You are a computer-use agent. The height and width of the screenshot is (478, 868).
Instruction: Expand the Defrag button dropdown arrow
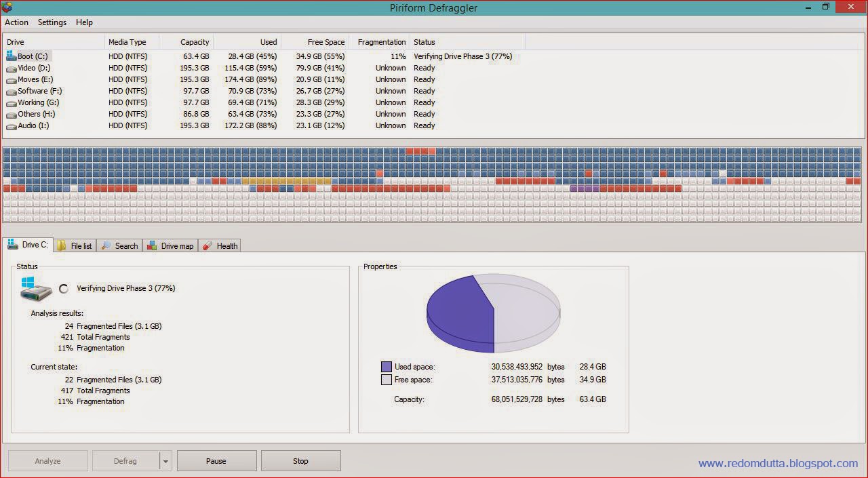click(x=165, y=461)
